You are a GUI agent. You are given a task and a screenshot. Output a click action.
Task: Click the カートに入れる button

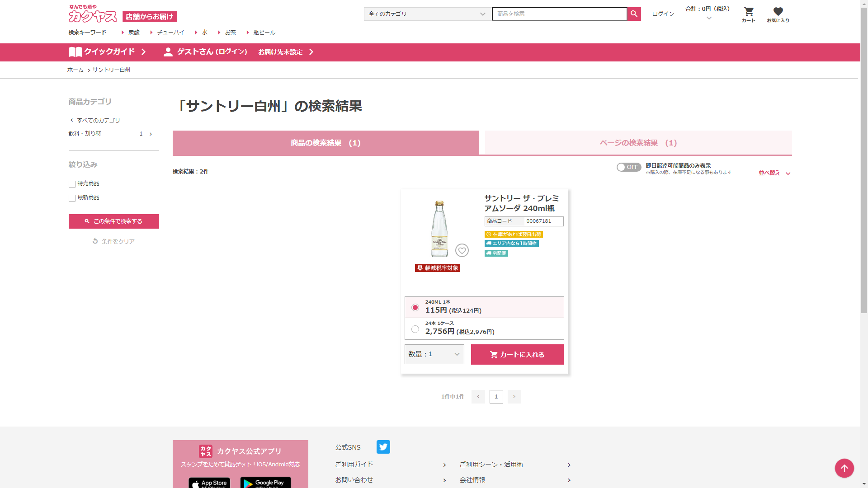point(517,355)
